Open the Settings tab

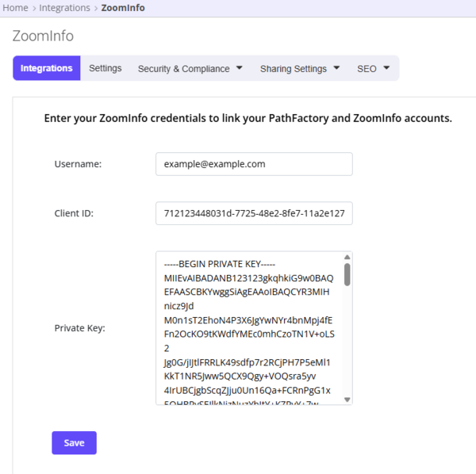[106, 68]
